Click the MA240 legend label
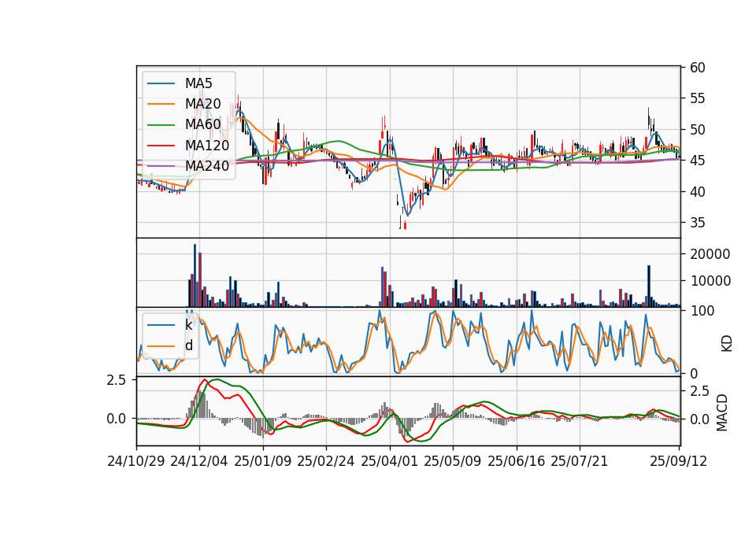The image size is (756, 543). (207, 166)
